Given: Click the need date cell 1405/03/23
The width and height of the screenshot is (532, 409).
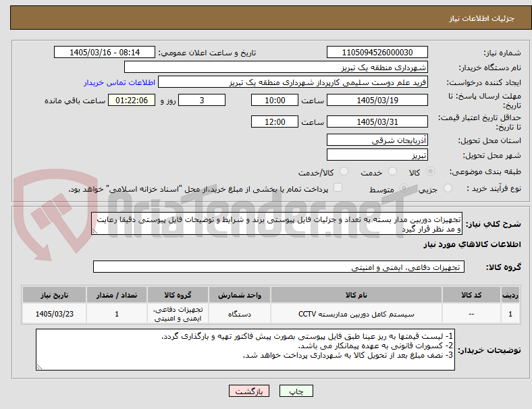Looking at the screenshot, I should click(54, 314).
